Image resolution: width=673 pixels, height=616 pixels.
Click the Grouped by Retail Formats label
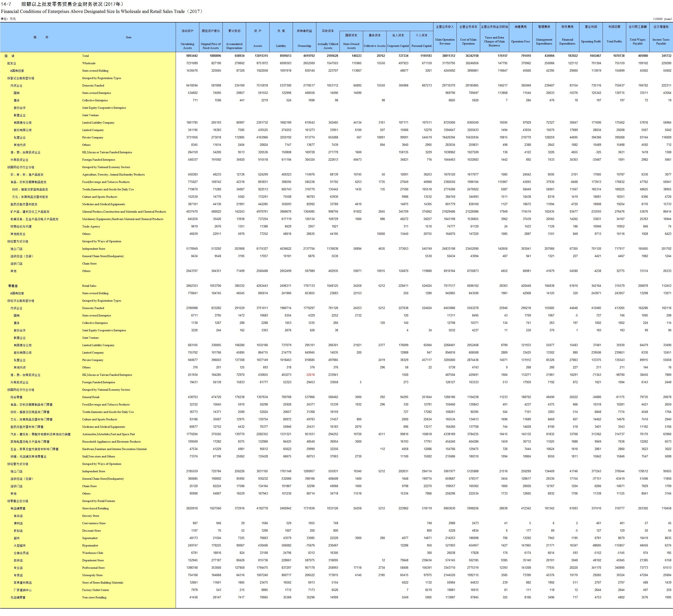click(98, 501)
